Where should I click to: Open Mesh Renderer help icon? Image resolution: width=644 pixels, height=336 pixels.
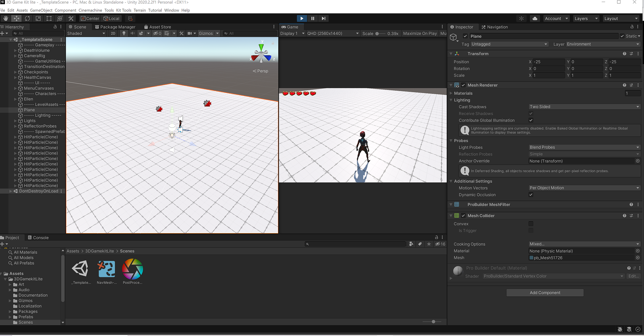pos(624,85)
